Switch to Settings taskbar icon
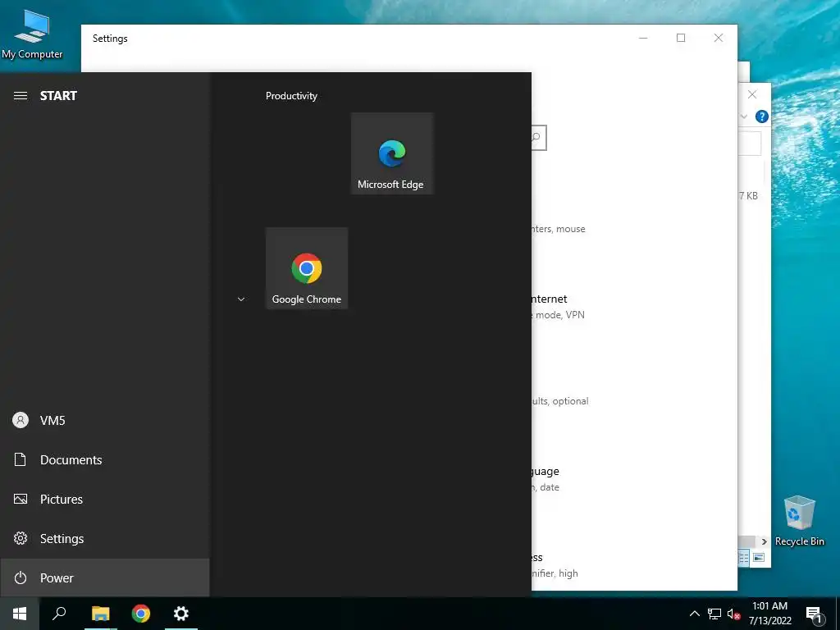840x630 pixels. pyautogui.click(x=181, y=614)
